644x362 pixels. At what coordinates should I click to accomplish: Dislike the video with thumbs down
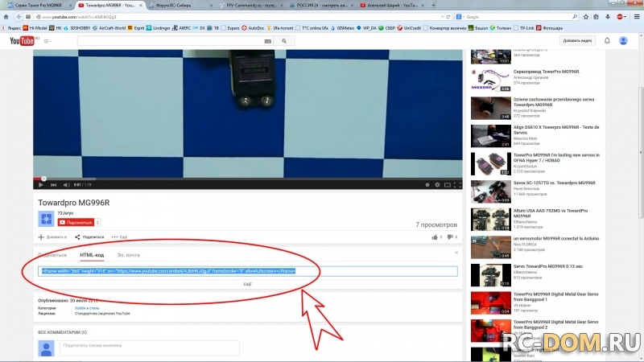click(x=450, y=237)
